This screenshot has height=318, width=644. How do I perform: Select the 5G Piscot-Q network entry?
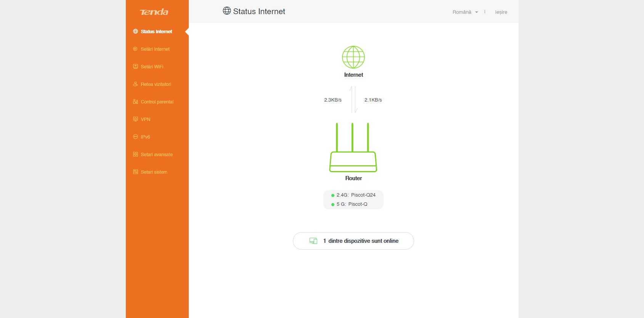tap(352, 204)
